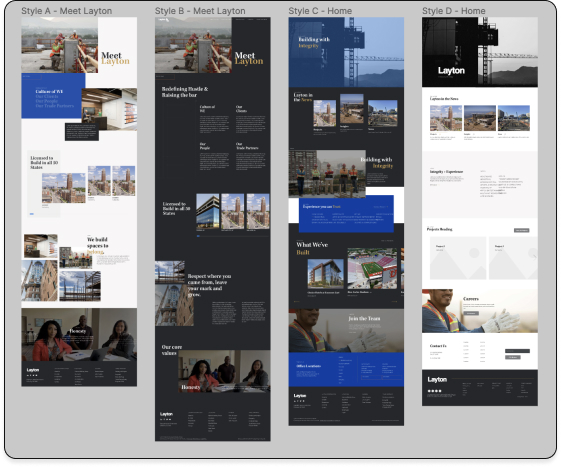Click the Layton footer logo in Style A
This screenshot has width=561, height=467.
pyautogui.click(x=33, y=370)
